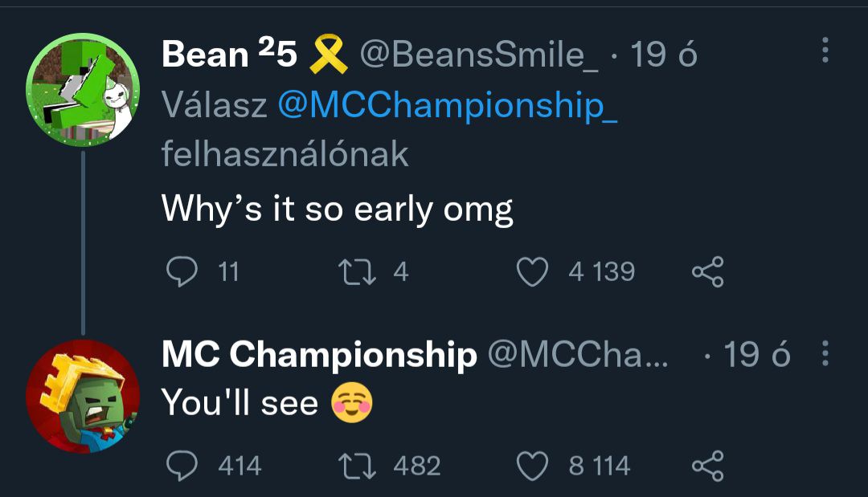Image resolution: width=868 pixels, height=497 pixels.
Task: Show MC Championship's 8 114 like count
Action: (600, 466)
